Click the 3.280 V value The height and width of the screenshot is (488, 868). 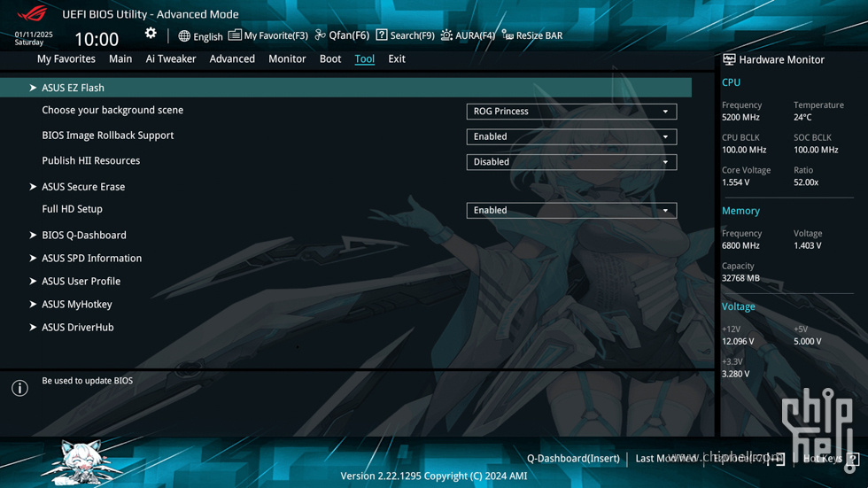tap(736, 374)
